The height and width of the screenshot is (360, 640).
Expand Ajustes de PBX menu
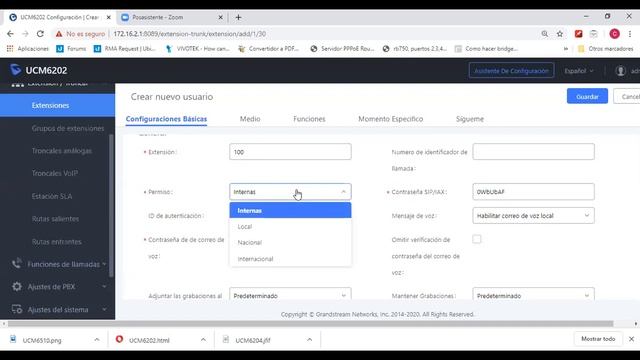(x=59, y=287)
